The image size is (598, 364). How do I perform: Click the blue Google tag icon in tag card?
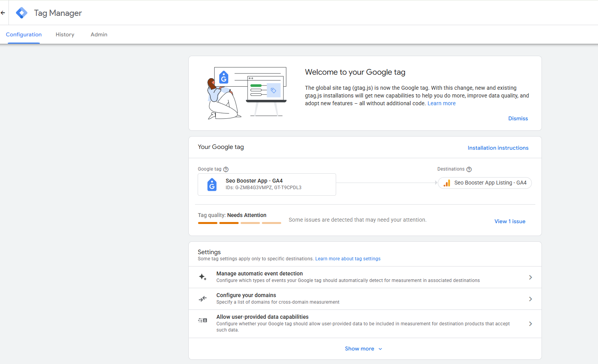[212, 185]
